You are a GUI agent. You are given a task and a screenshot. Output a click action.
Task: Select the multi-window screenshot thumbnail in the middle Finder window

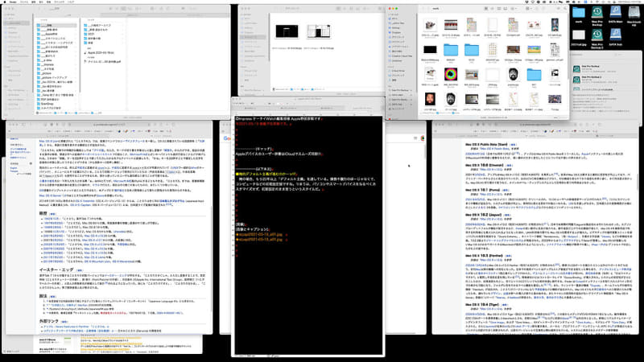click(319, 31)
